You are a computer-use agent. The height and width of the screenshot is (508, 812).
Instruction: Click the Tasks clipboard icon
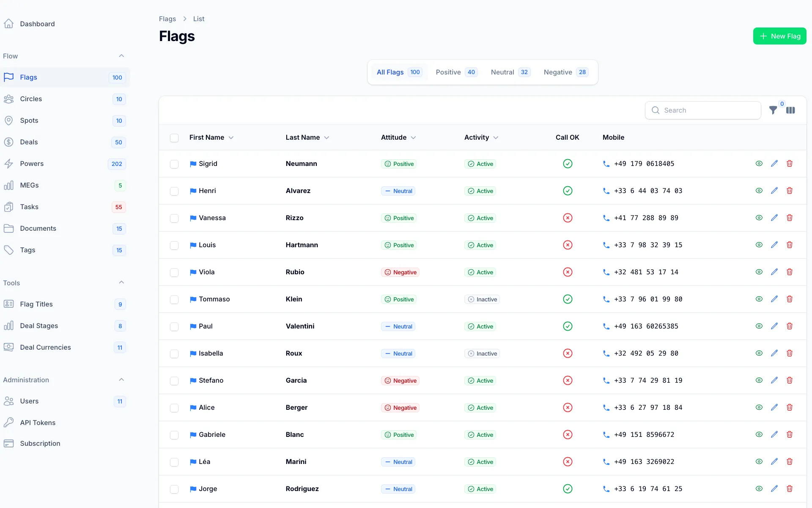[8, 207]
